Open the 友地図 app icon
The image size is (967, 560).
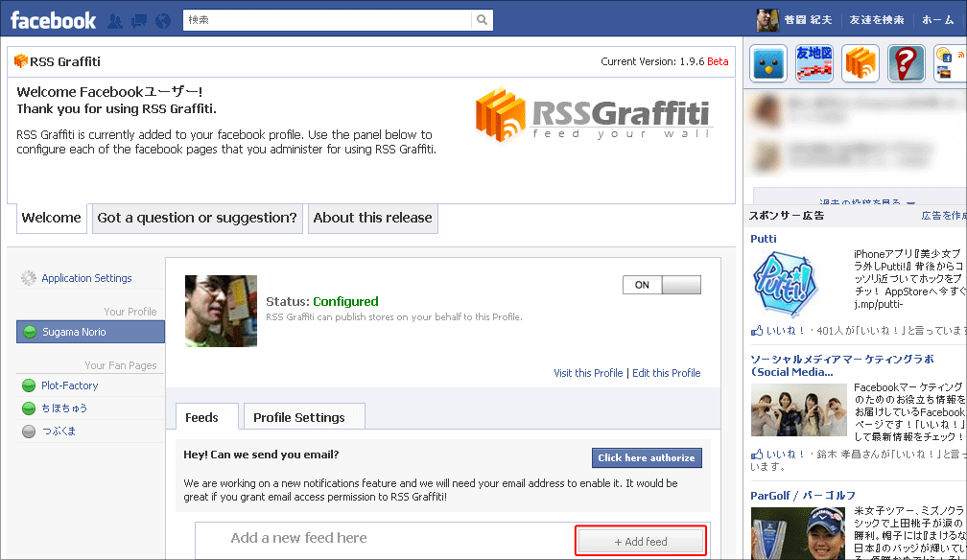[x=814, y=63]
